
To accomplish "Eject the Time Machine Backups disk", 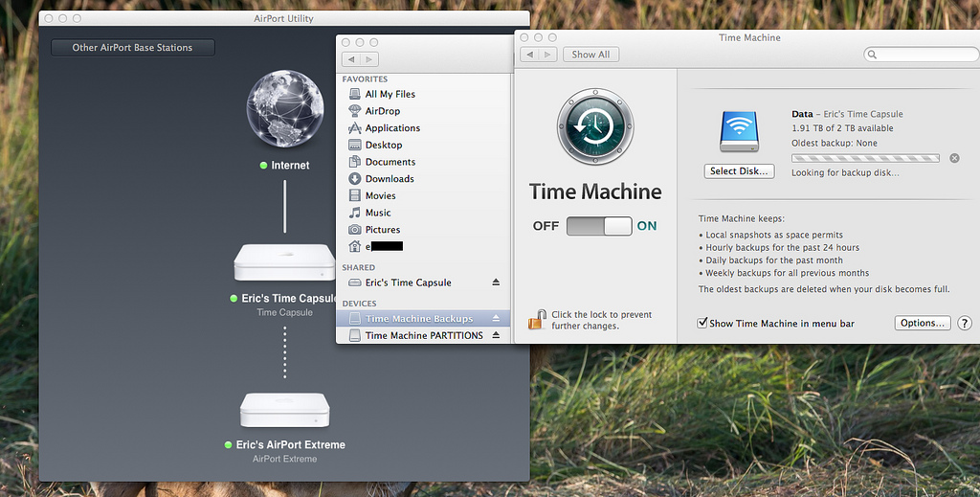I will [x=496, y=318].
